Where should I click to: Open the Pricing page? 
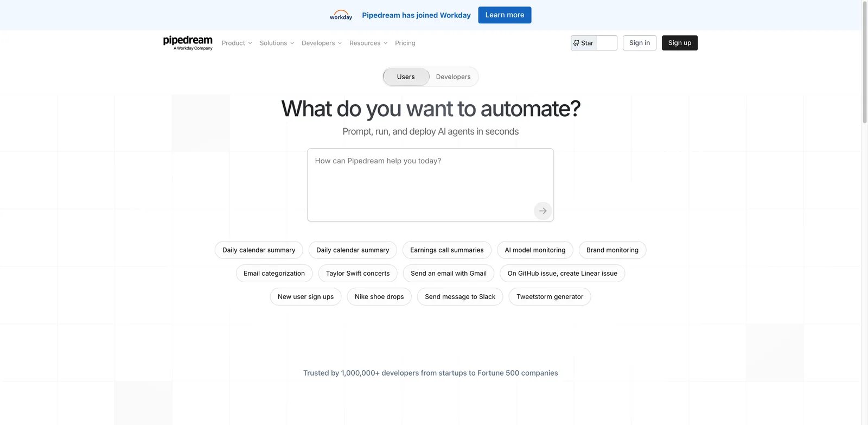pyautogui.click(x=405, y=43)
